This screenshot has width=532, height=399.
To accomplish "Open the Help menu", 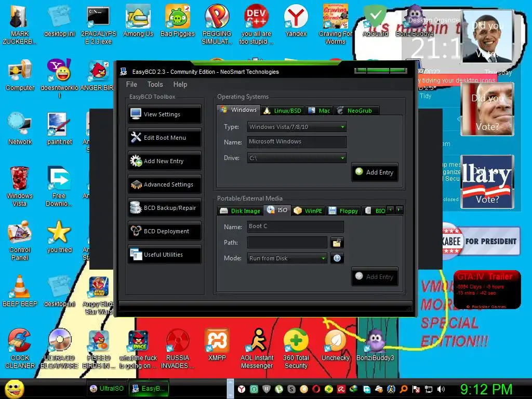I will point(180,84).
